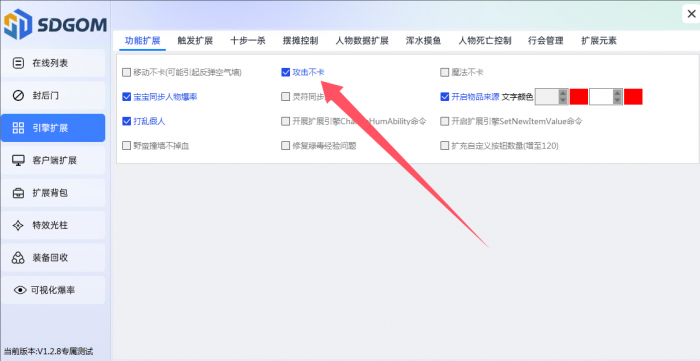Image resolution: width=700 pixels, height=361 pixels.
Task: Open the 摆摊控制 tab
Action: [300, 41]
